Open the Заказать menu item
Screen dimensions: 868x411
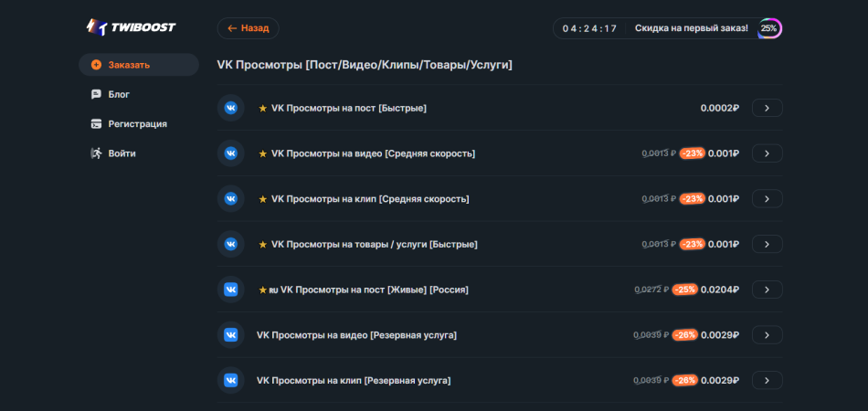pyautogui.click(x=138, y=65)
